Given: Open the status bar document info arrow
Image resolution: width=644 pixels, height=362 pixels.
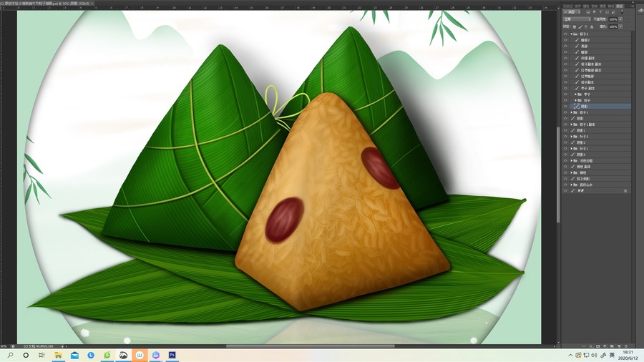Looking at the screenshot, I should (62, 346).
